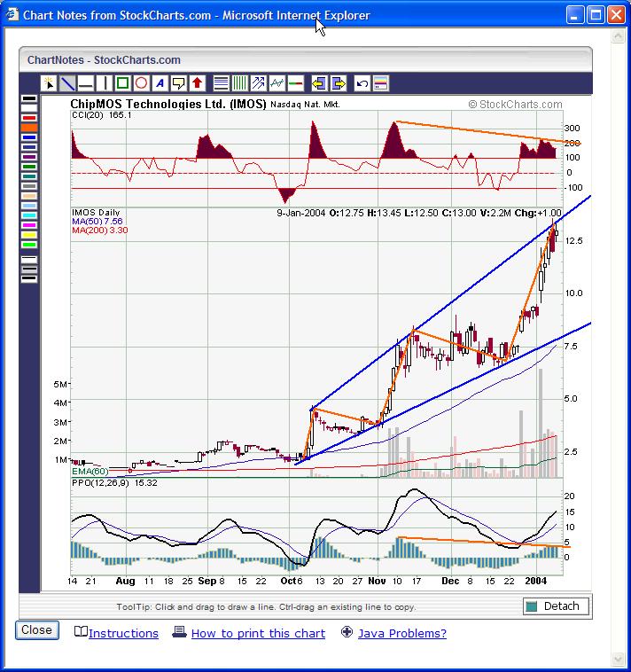Viewport: 631px width, 672px height.
Task: Click the Close button
Action: coord(37,630)
